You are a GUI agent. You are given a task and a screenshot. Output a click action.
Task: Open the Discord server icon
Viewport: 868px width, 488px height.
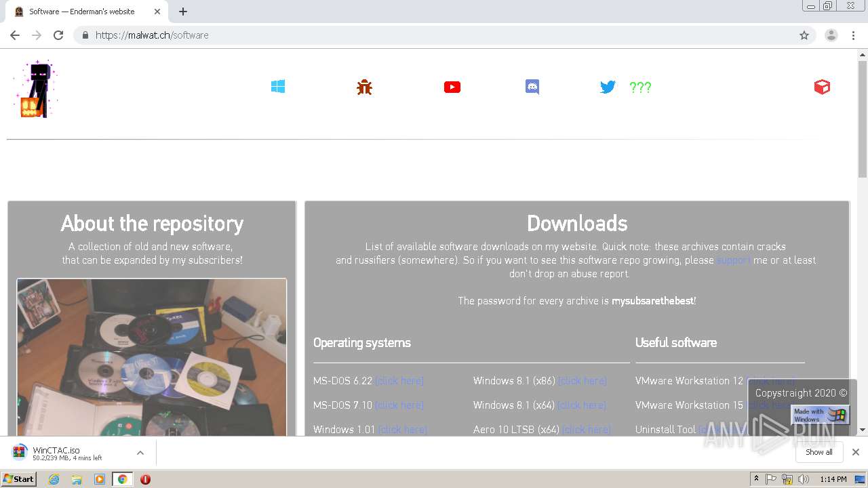tap(532, 87)
